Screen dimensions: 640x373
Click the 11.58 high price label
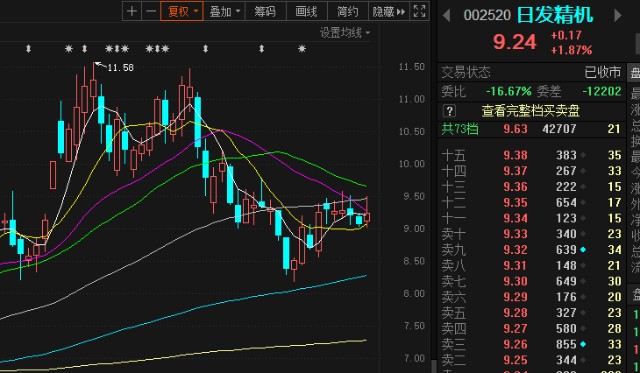[x=120, y=68]
